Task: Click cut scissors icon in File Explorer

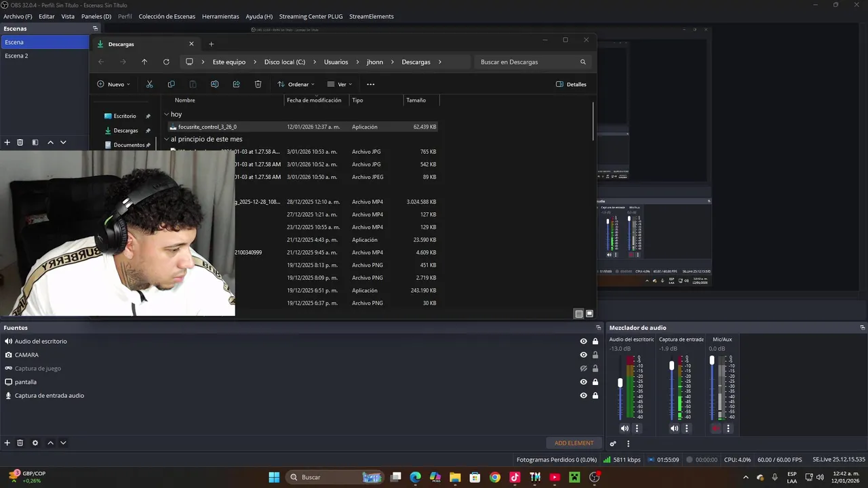Action: click(x=150, y=84)
